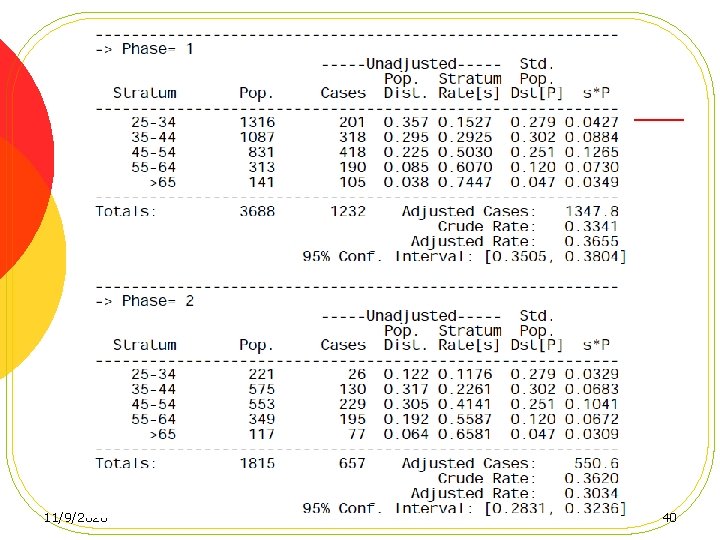The width and height of the screenshot is (720, 540).
Task: Click Phase 1 total population 3688
Action: coord(257,211)
